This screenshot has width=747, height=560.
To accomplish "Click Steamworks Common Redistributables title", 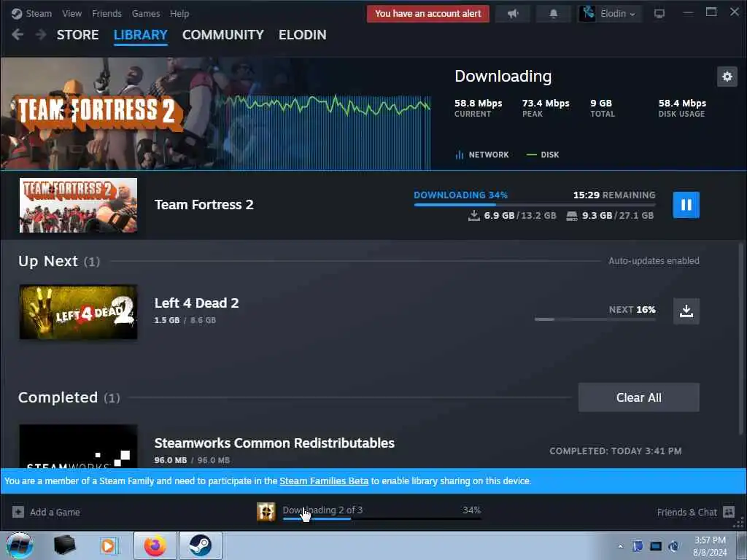I will [x=274, y=443].
